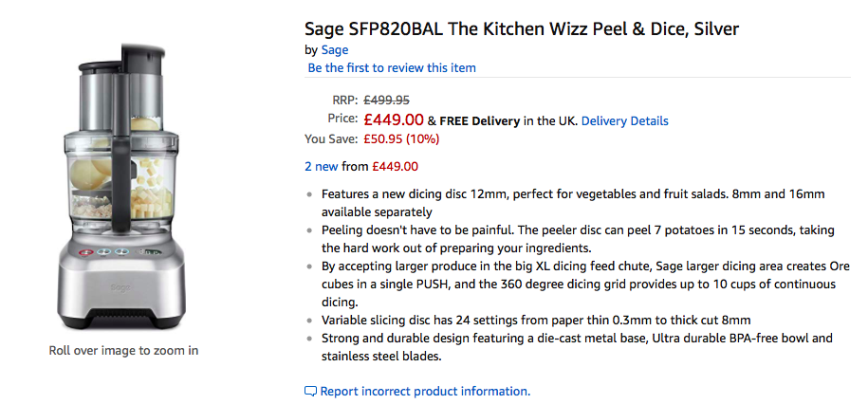
Task: Open the Sage brand link
Action: point(335,49)
